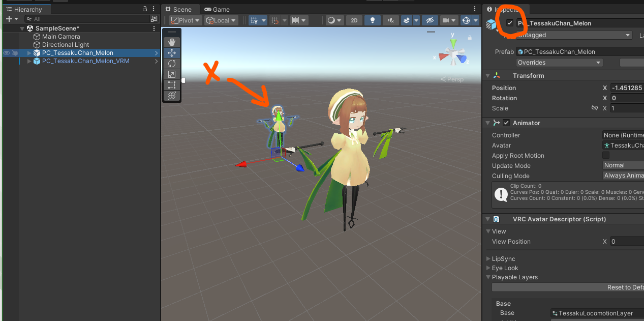Toggle scene audio mute icon
The image size is (644, 321).
tap(390, 20)
